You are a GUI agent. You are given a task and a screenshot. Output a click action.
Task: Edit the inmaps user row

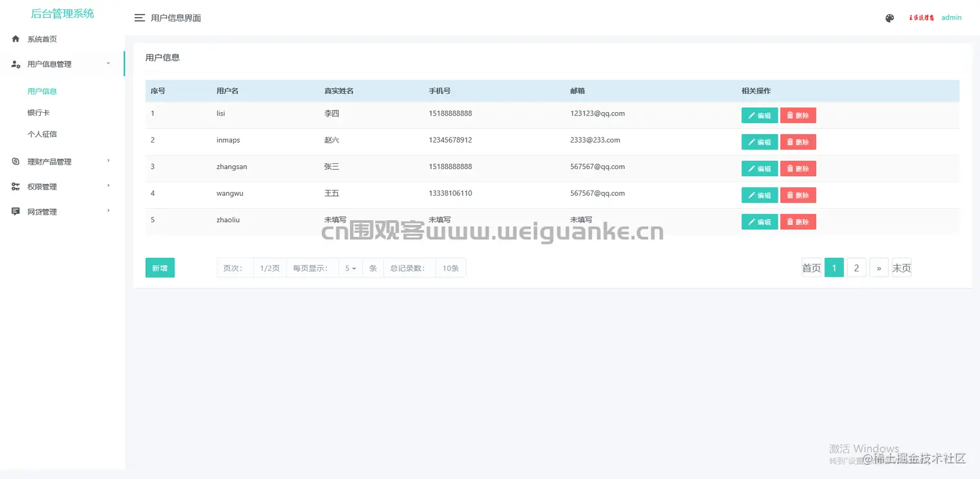(760, 142)
